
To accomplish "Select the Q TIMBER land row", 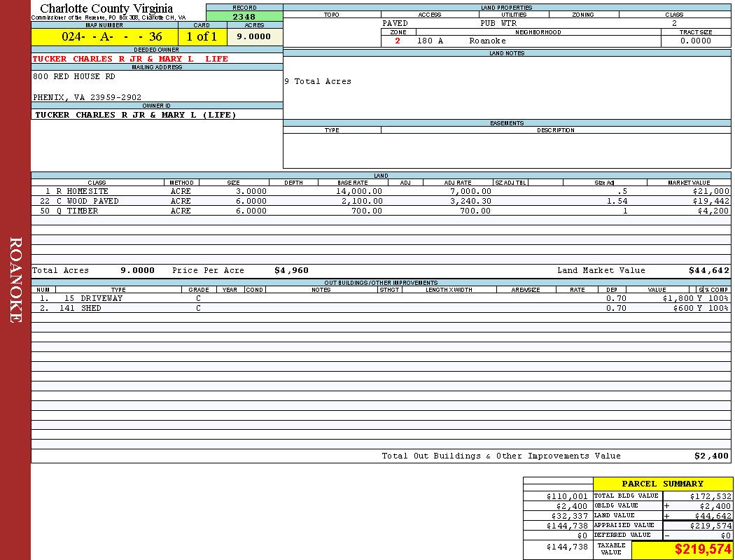I will click(x=82, y=211).
